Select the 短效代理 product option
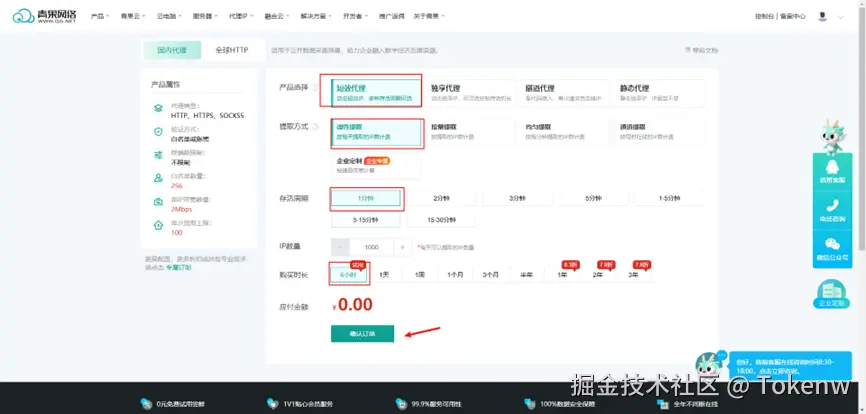Viewport: 866px width, 414px height. [x=376, y=93]
